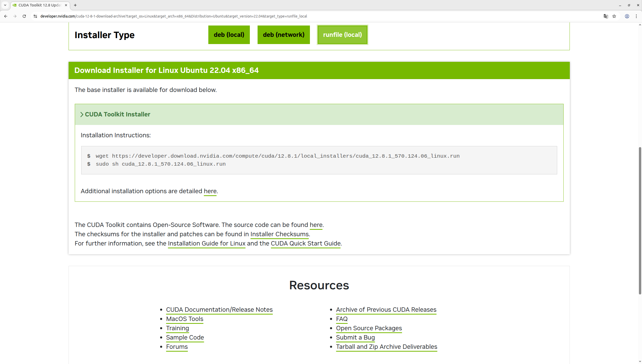Viewport: 642px width, 364px height.
Task: Open the Chrome three-dot menu
Action: pos(636,16)
